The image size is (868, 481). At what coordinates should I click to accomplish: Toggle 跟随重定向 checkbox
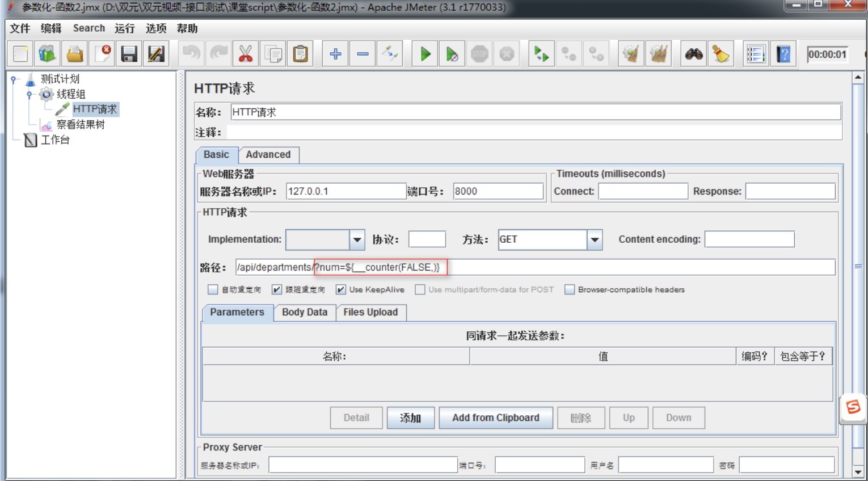277,289
